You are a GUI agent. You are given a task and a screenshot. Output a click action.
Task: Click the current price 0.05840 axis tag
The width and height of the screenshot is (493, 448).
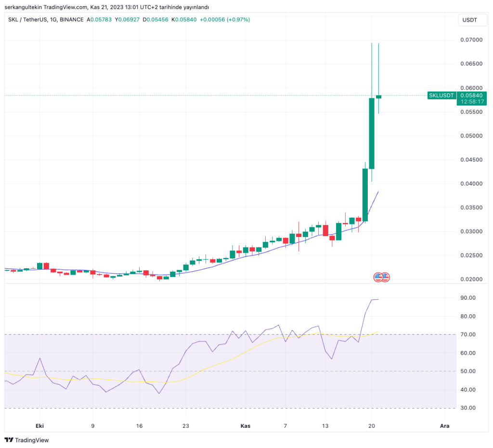point(472,95)
